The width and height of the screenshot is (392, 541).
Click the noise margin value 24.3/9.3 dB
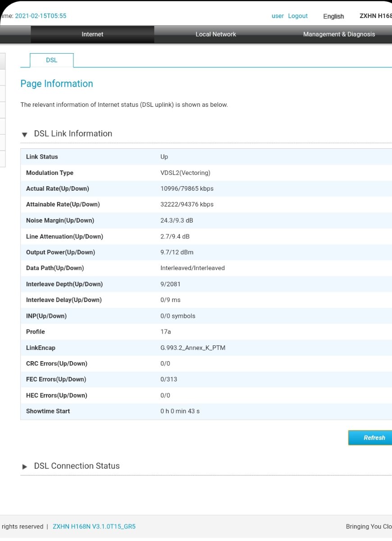(177, 220)
